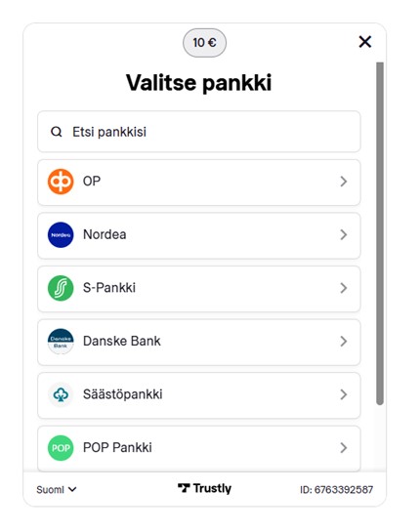The height and width of the screenshot is (532, 420).
Task: Choose POP Pankki as your bank
Action: [199, 448]
